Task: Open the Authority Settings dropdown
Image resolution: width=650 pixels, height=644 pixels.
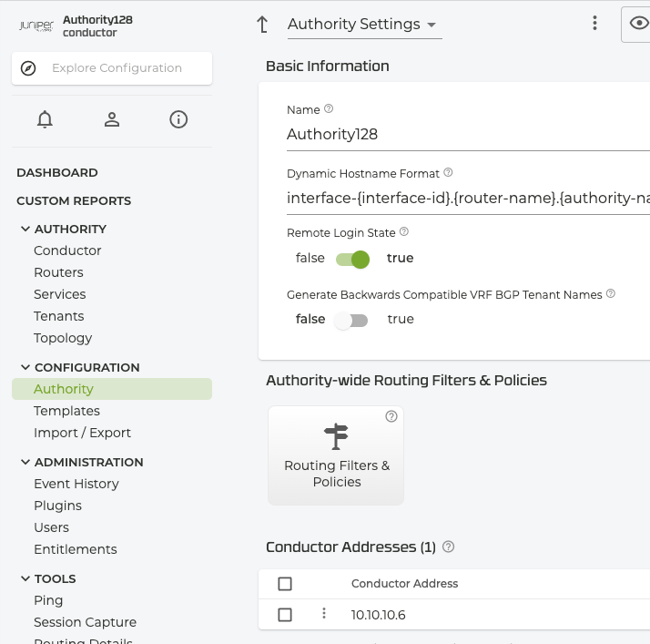Action: tap(362, 25)
